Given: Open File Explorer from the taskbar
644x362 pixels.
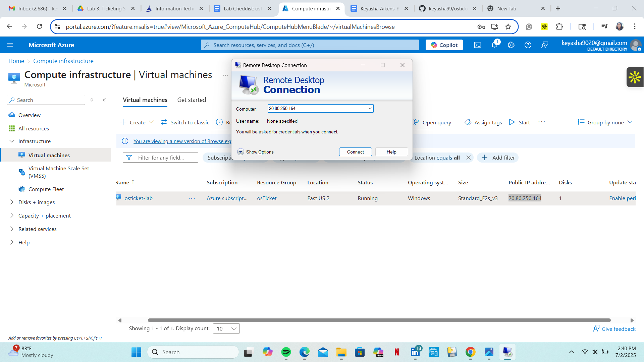Looking at the screenshot, I should [x=341, y=352].
